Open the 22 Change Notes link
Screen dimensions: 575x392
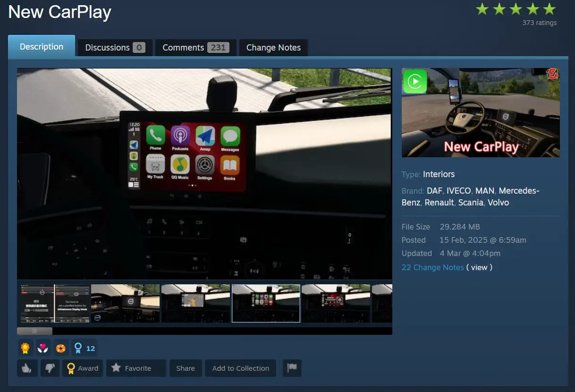click(x=432, y=267)
